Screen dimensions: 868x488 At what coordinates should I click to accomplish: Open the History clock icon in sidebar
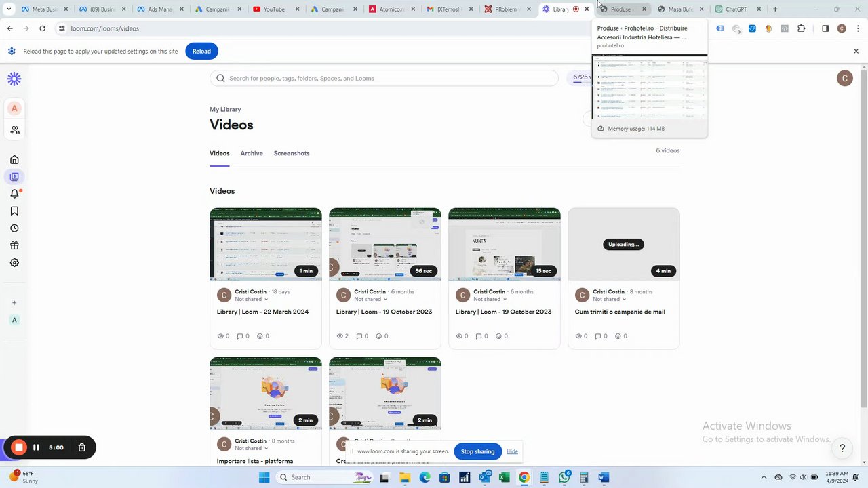[x=14, y=228]
